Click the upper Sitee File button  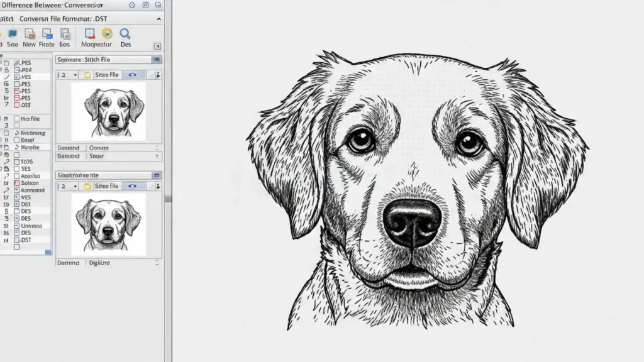pyautogui.click(x=107, y=75)
